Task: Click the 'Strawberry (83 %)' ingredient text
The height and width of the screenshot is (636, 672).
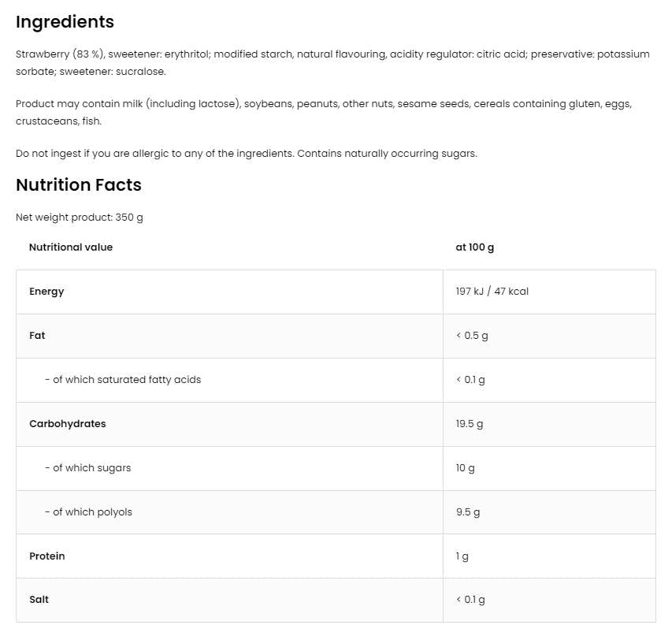Action: (x=60, y=54)
